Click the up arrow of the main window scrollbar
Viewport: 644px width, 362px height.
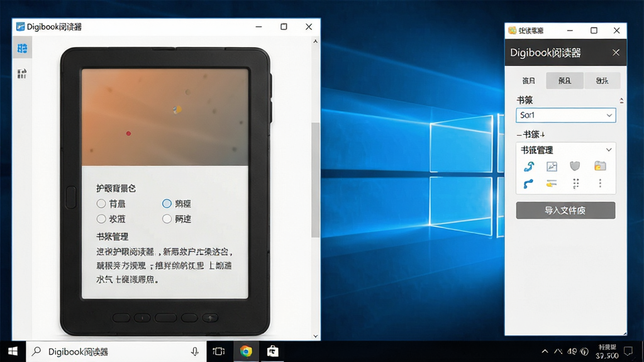(x=316, y=41)
